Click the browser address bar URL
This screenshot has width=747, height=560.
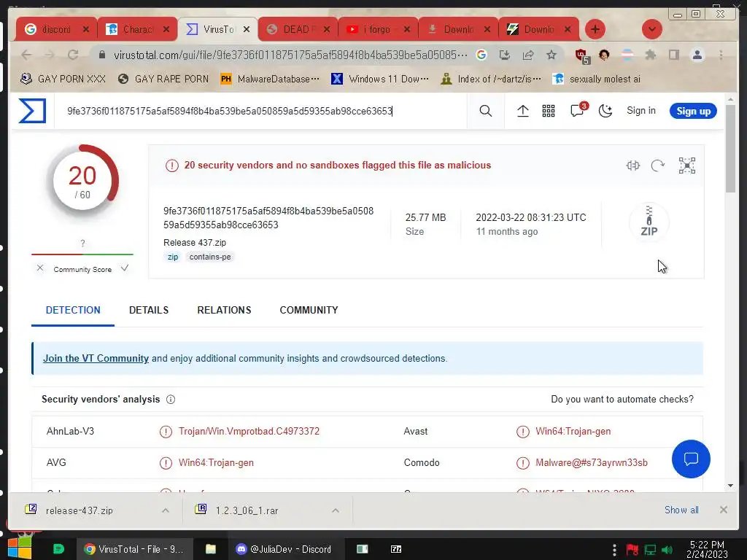click(x=290, y=55)
